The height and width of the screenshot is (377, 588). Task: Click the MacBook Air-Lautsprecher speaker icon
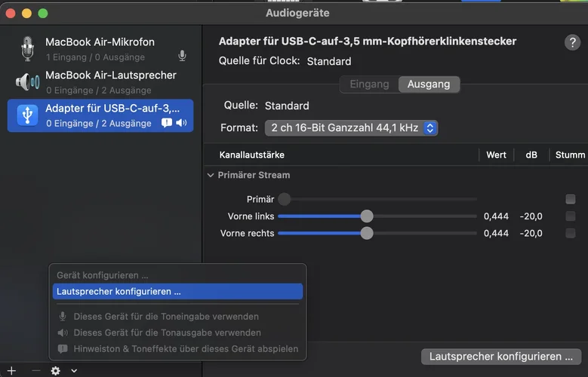pos(27,82)
